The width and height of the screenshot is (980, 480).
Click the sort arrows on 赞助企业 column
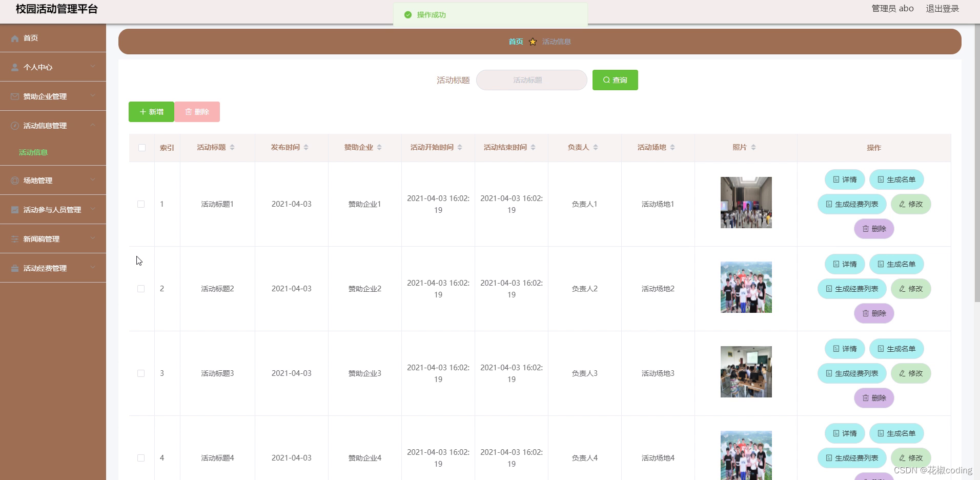pyautogui.click(x=379, y=148)
